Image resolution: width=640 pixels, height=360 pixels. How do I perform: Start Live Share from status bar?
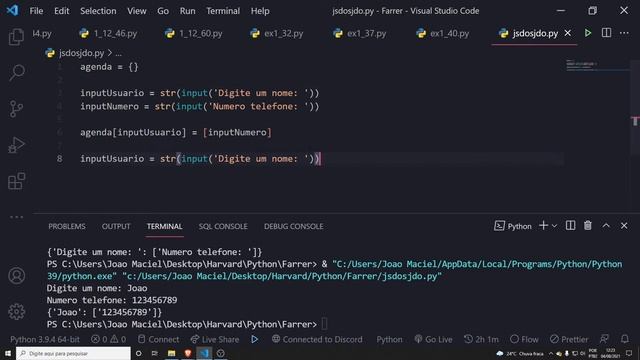215,339
